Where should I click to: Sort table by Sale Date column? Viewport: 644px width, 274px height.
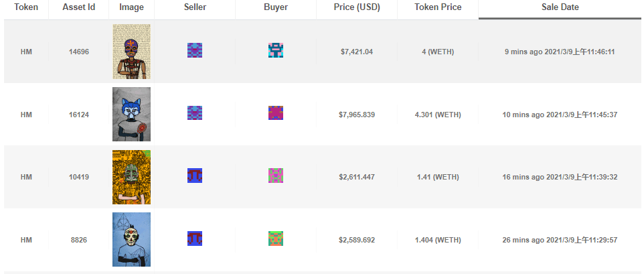[560, 7]
